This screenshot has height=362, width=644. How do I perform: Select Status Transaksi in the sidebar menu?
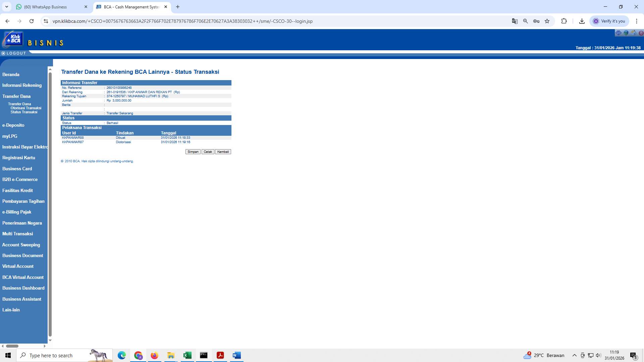tap(24, 112)
